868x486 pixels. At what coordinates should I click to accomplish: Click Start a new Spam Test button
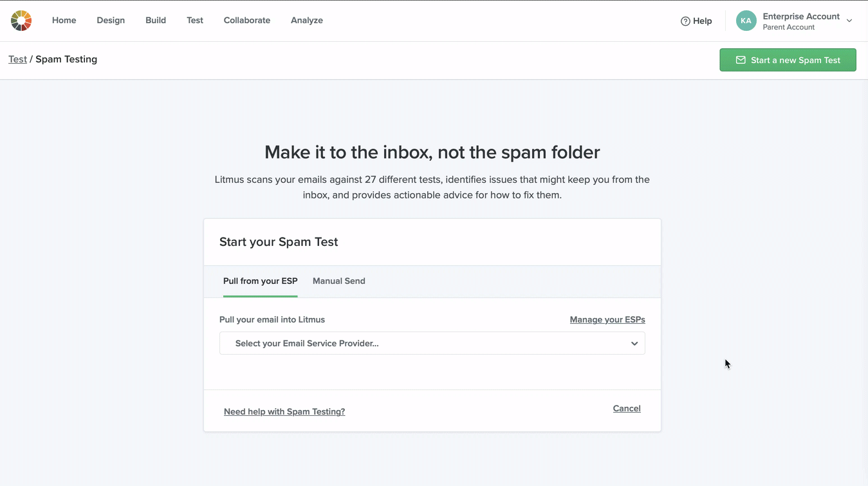(x=788, y=60)
